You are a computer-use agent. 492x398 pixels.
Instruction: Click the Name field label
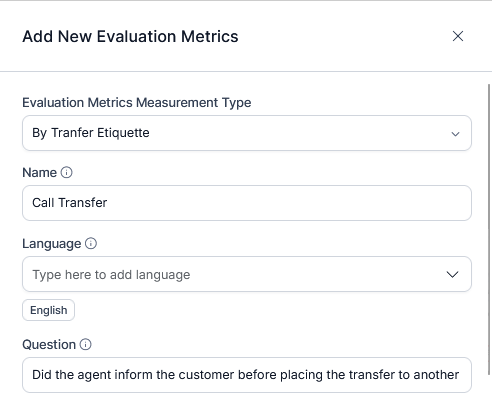coord(39,173)
